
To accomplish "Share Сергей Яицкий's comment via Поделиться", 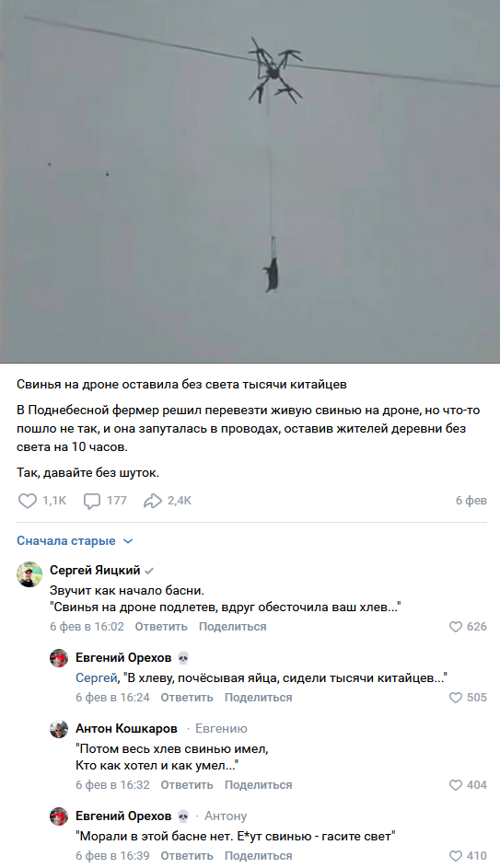I will [x=233, y=627].
